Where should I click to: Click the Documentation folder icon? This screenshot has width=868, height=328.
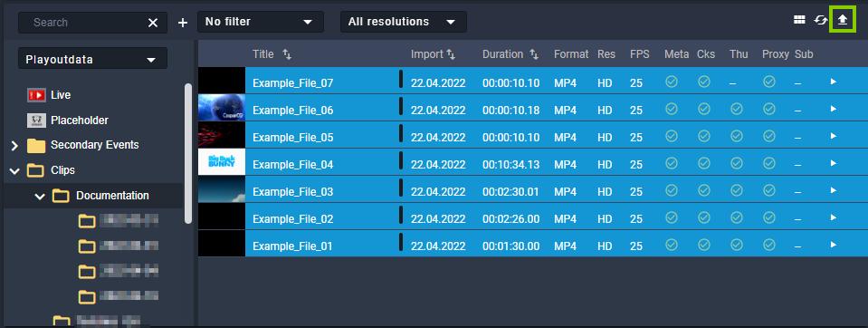click(61, 196)
